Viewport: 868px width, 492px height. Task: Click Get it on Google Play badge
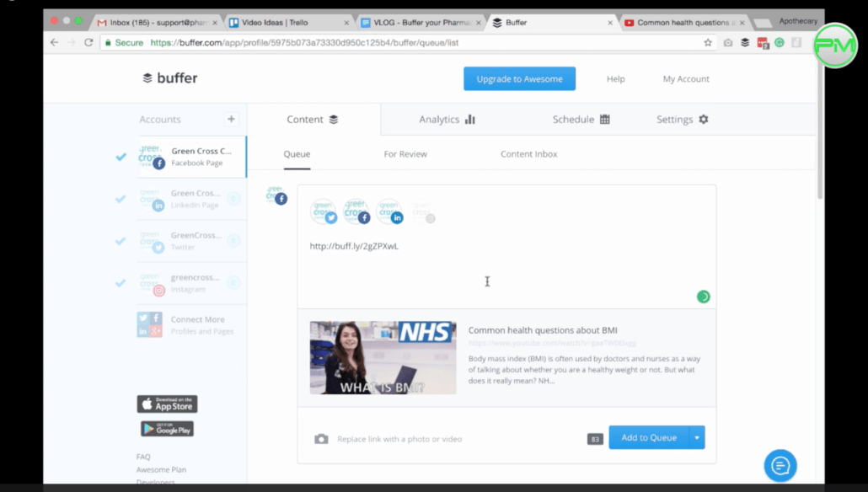coord(167,429)
